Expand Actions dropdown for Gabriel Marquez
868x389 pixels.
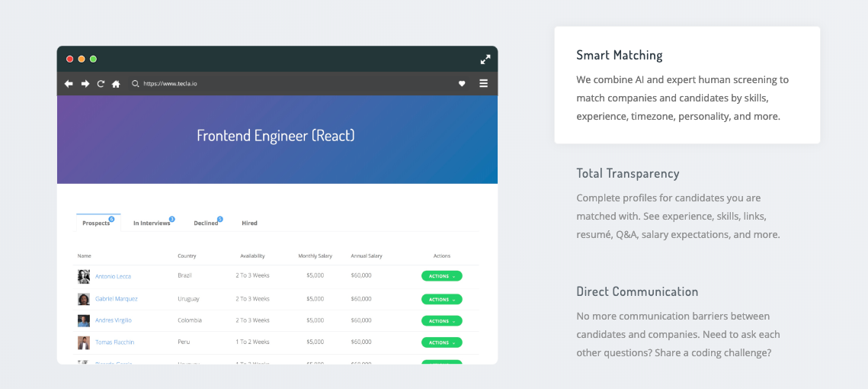click(x=441, y=299)
